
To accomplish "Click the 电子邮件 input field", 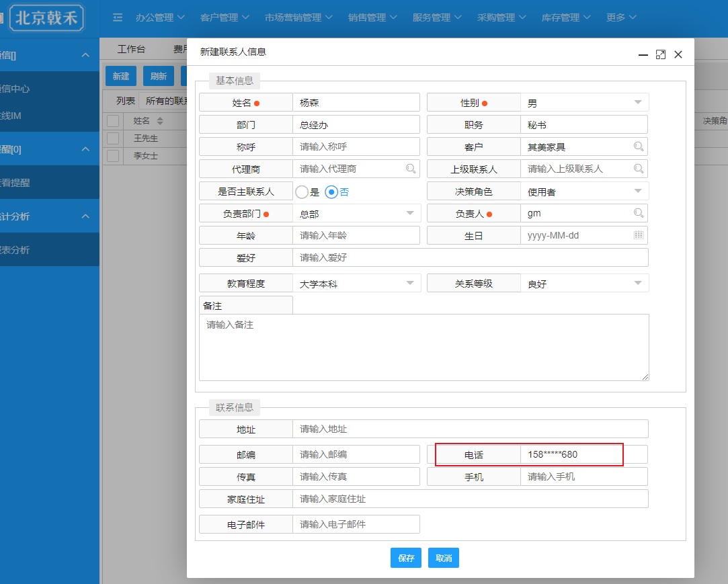I will click(356, 524).
